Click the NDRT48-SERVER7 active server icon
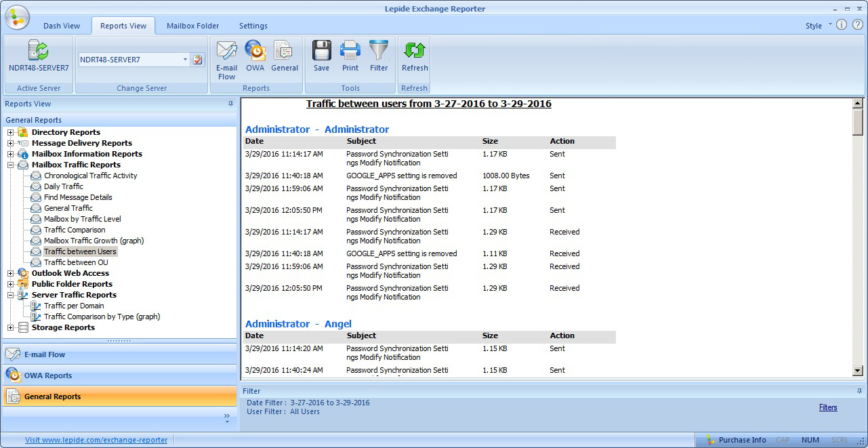This screenshot has width=868, height=448. [x=39, y=52]
